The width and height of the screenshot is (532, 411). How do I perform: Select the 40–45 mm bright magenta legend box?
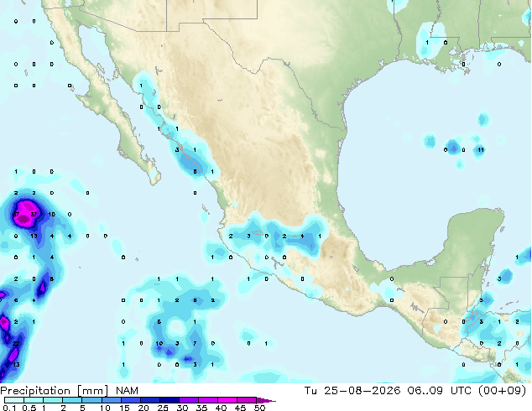[x=227, y=400]
